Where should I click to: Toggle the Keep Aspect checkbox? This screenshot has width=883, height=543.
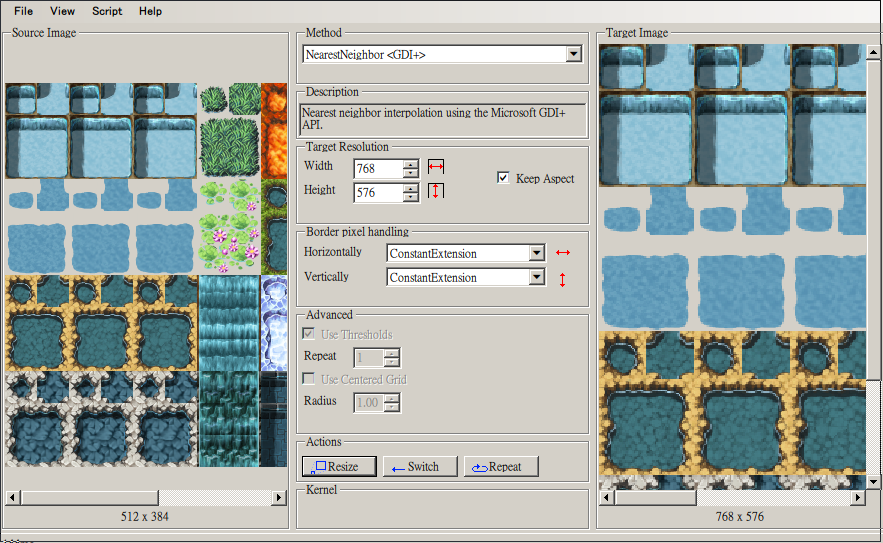click(503, 178)
